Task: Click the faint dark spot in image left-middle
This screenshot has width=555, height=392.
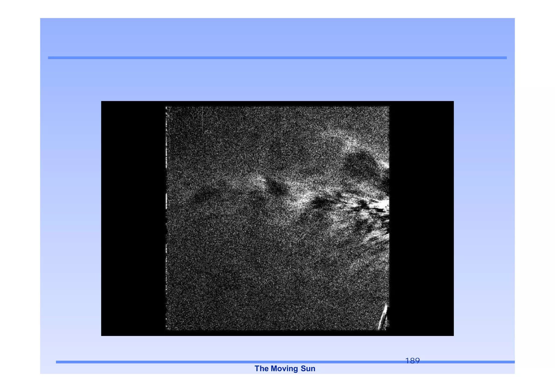Action: pyautogui.click(x=202, y=195)
